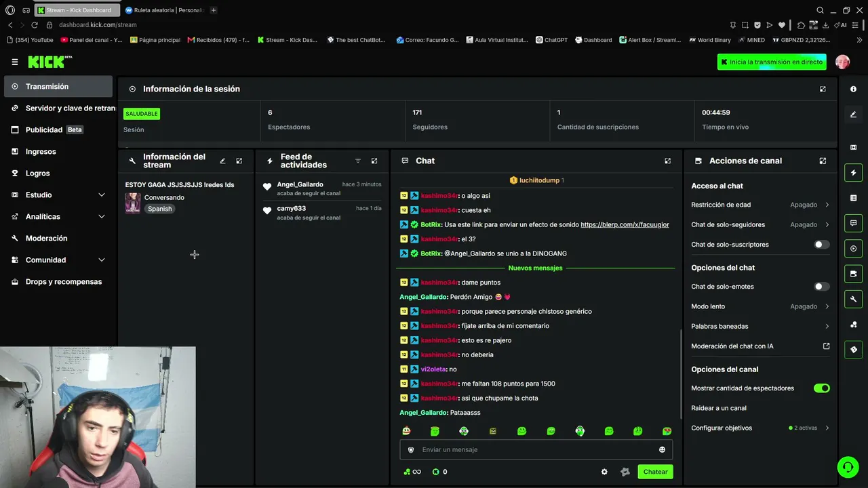This screenshot has width=868, height=488.
Task: Open the browser extensions puzzle icon
Action: point(801,25)
